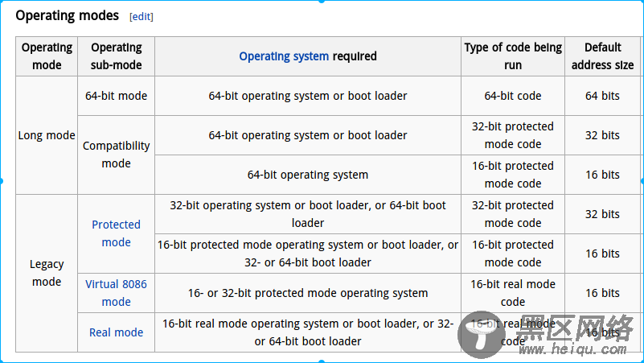Click the Legacy mode cell
The height and width of the screenshot is (363, 644).
pyautogui.click(x=47, y=273)
